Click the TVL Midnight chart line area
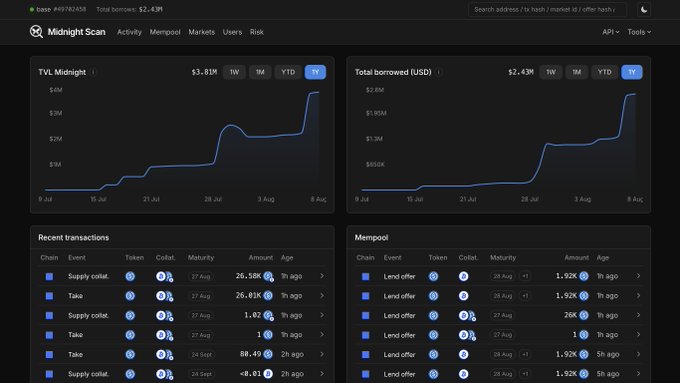680x383 pixels. pos(182,141)
